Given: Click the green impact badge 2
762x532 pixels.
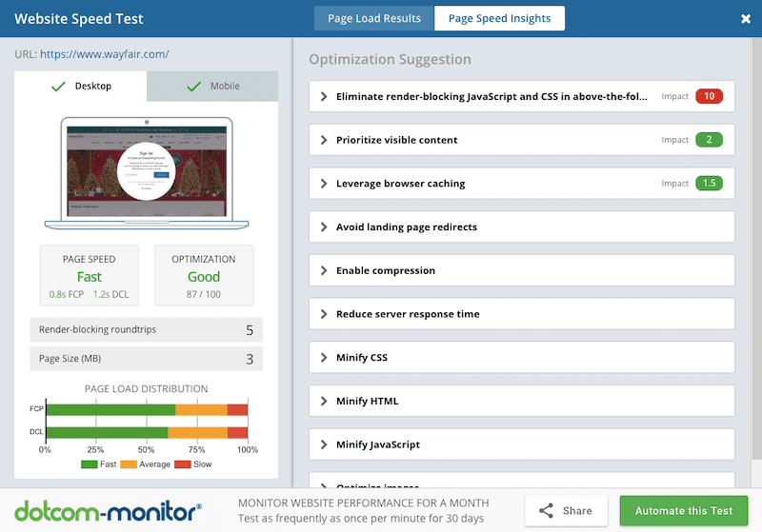Looking at the screenshot, I should pos(709,140).
